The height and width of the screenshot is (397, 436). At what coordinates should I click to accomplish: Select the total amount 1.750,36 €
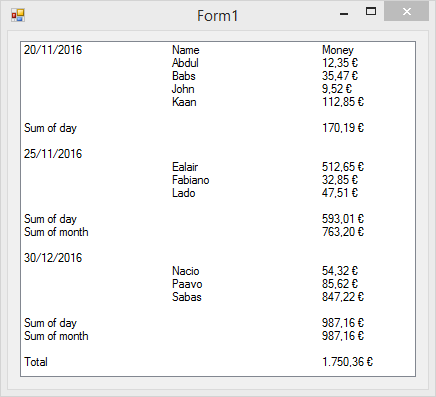coord(347,362)
